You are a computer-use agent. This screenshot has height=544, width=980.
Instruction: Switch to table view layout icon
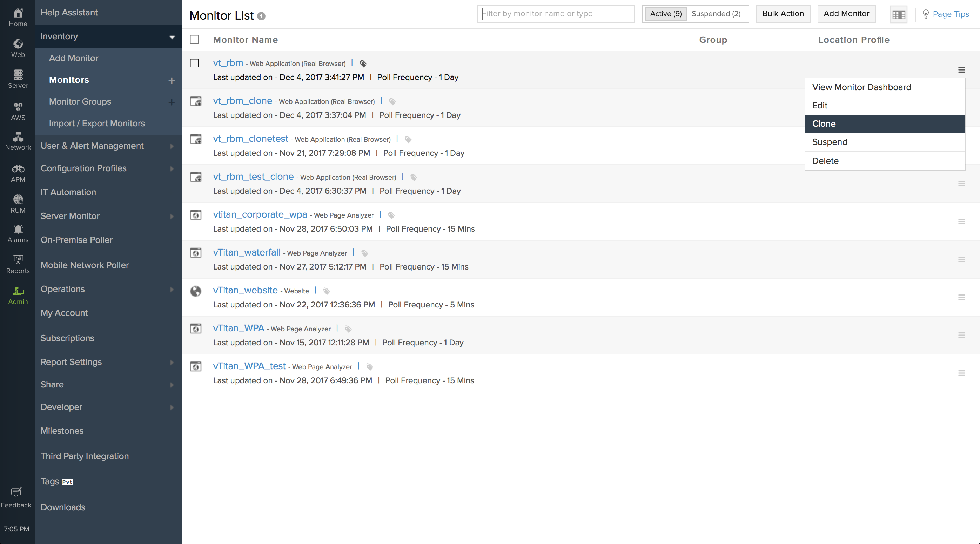898,14
